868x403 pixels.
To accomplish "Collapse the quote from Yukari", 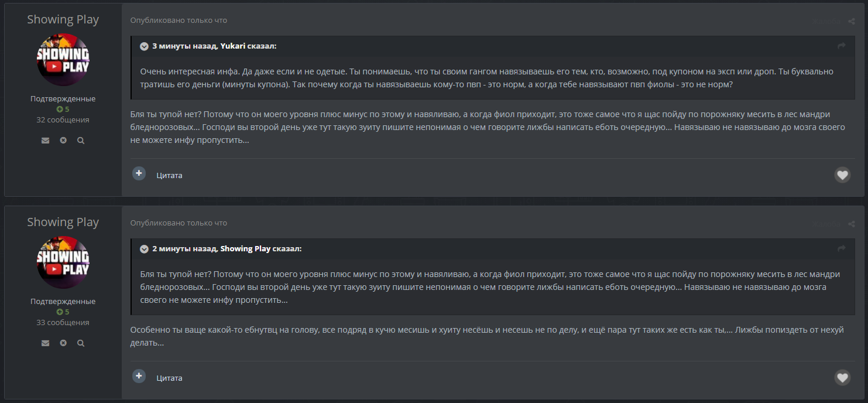I will pos(144,46).
